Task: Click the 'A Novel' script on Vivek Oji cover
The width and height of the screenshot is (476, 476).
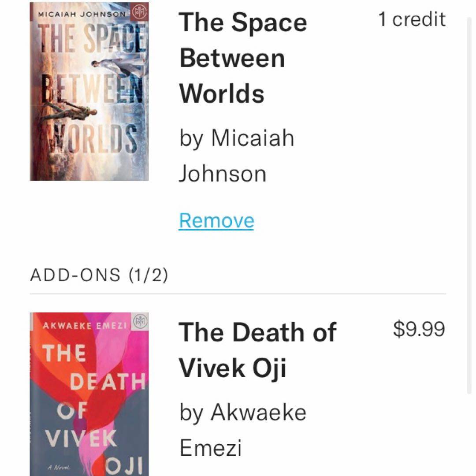Action: 56,466
